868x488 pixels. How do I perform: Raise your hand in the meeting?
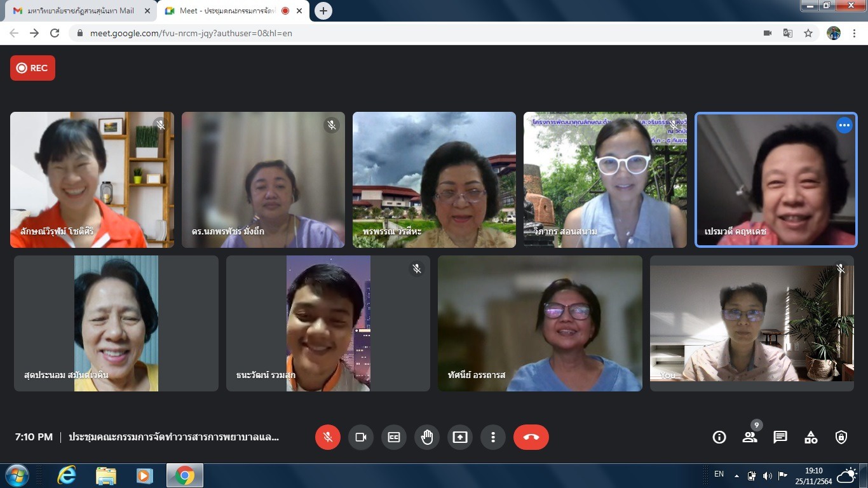[x=427, y=437]
